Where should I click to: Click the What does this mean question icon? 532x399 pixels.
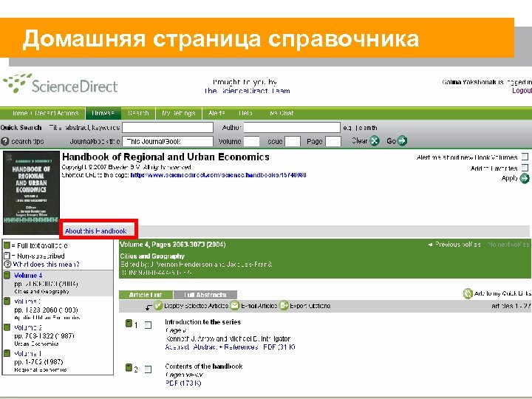[7, 264]
